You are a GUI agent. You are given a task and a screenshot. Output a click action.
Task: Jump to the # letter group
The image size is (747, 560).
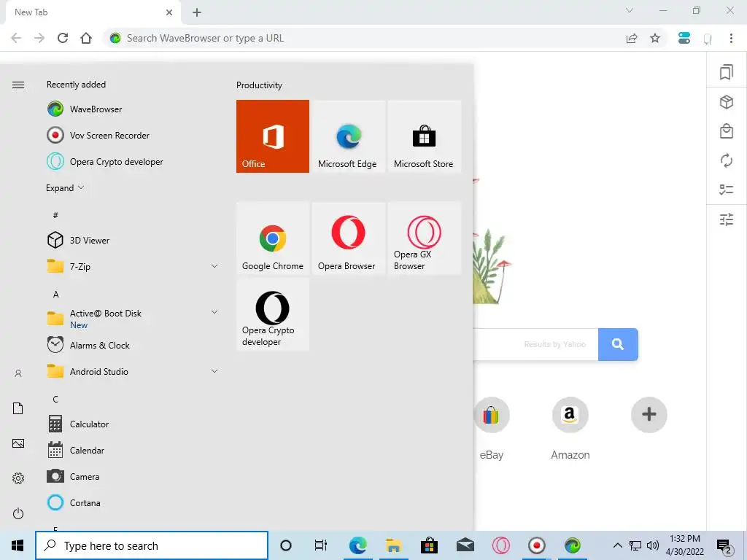pos(55,215)
